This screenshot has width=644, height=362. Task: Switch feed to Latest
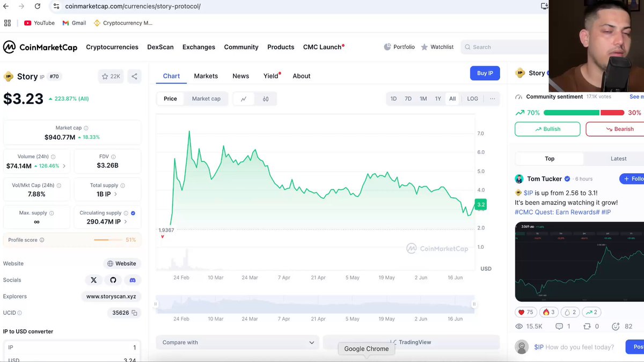(x=618, y=159)
